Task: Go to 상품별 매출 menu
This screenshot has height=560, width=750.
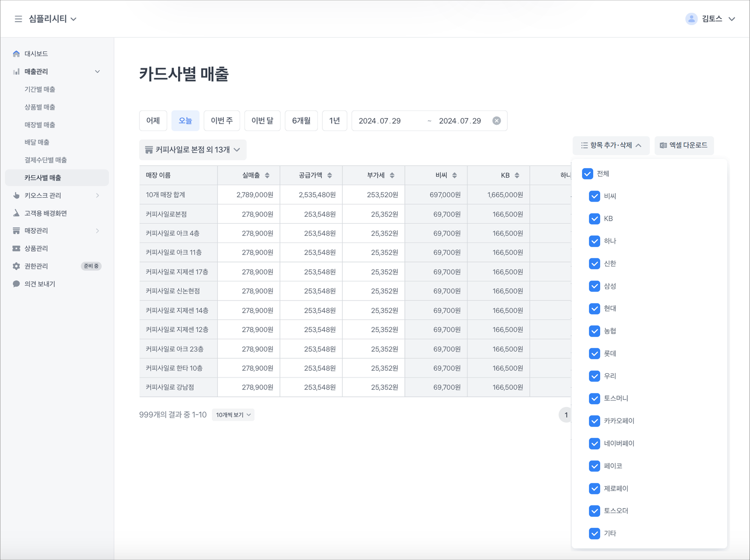Action: (40, 107)
